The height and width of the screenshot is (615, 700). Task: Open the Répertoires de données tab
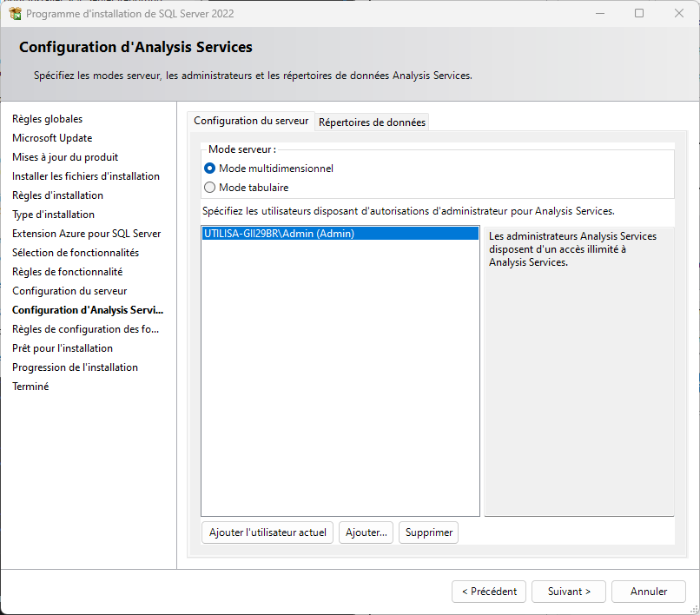pos(372,122)
